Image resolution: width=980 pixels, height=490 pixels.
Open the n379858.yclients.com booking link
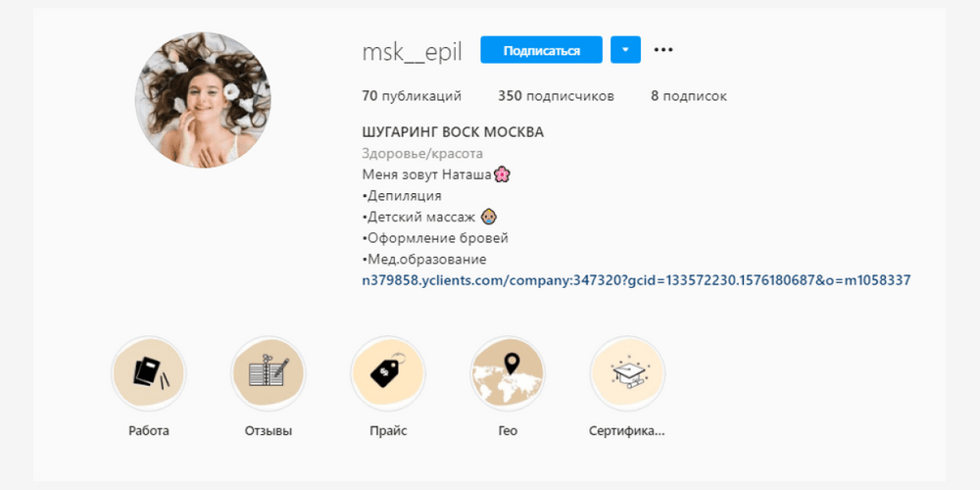636,280
